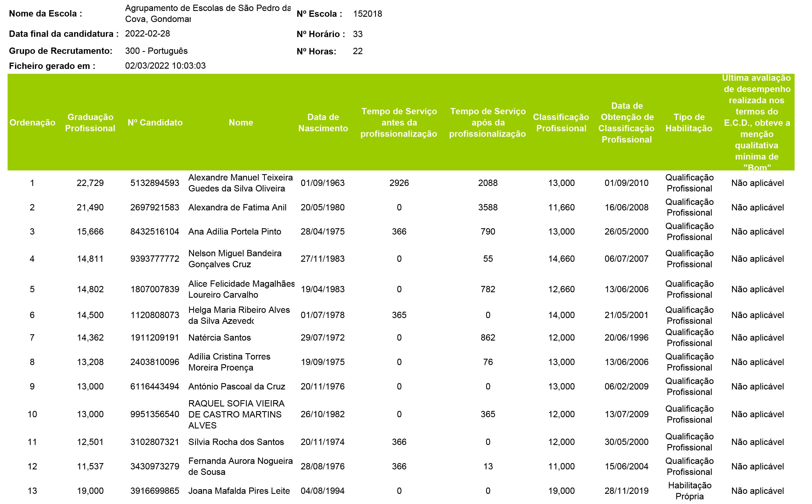
Task: Click the name Sílvia Rocha dos Santos
Action: tap(236, 442)
